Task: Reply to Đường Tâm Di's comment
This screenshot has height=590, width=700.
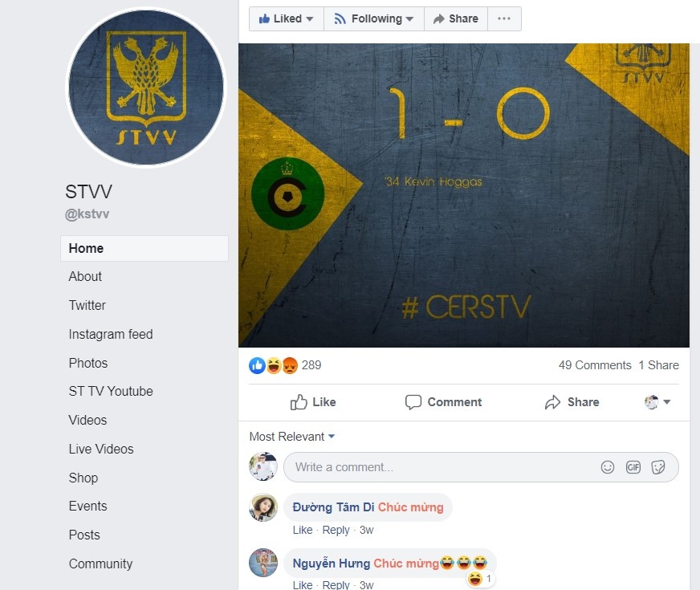Action: point(336,530)
